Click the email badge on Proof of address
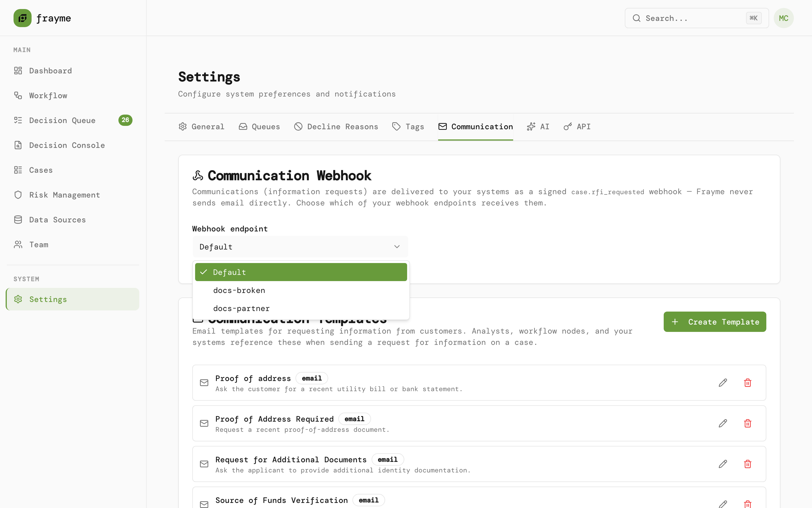This screenshot has width=812, height=508. coord(312,378)
